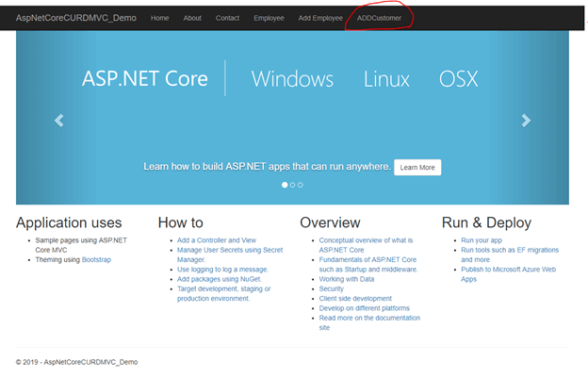Open the Run your app link
This screenshot has height=378, width=588.
[482, 240]
